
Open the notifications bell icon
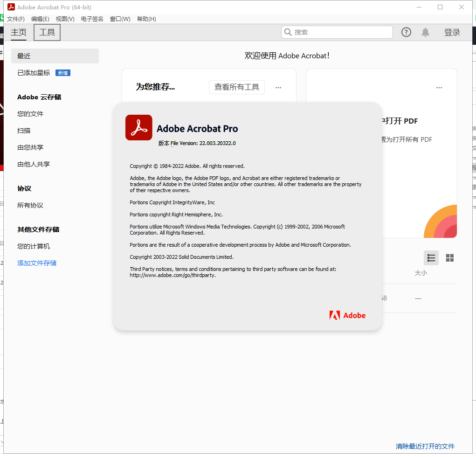click(425, 32)
